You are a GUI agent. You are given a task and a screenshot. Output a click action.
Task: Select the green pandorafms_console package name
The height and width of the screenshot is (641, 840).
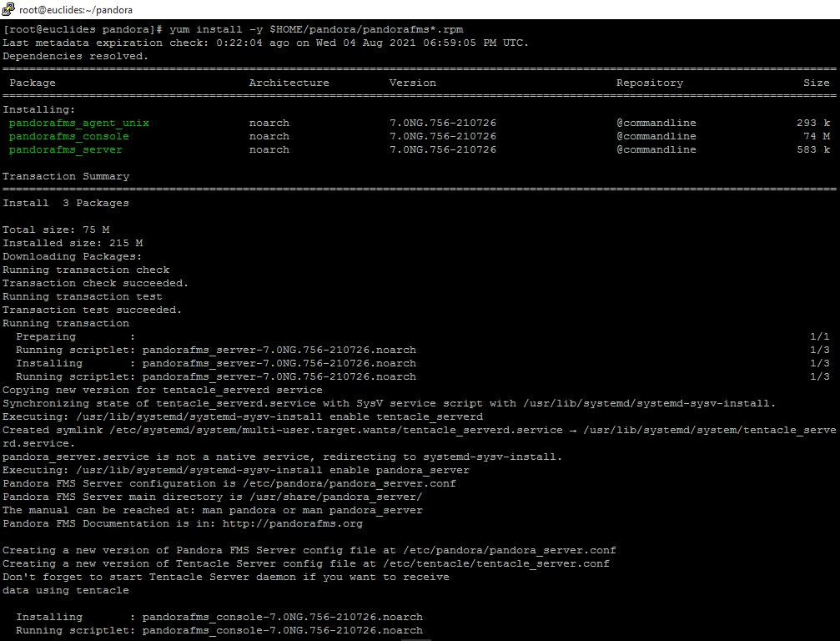click(x=69, y=136)
